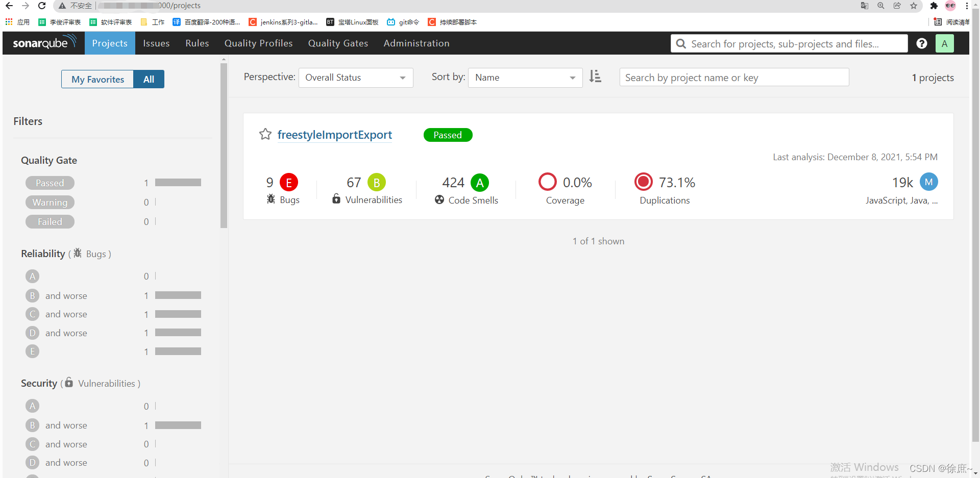Focus the global search for projects field

789,43
